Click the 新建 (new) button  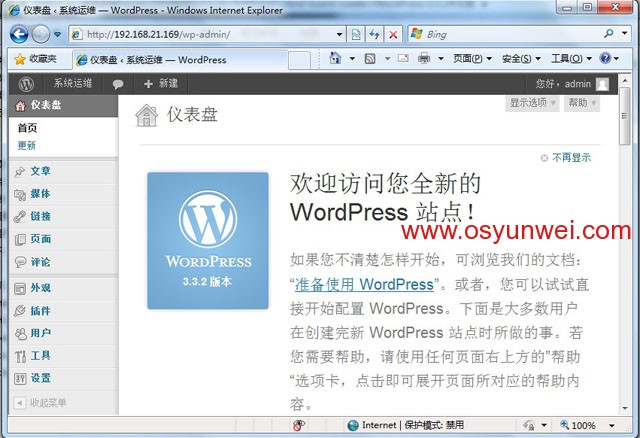pyautogui.click(x=160, y=84)
